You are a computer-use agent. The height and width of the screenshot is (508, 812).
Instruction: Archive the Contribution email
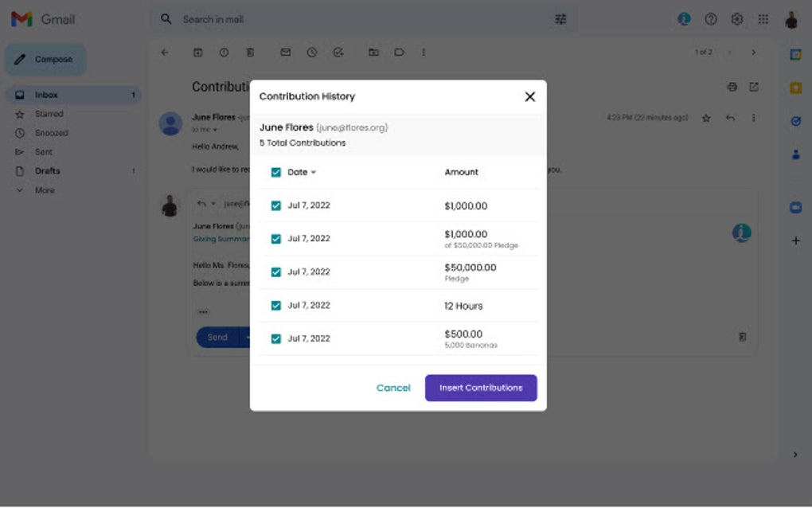[x=197, y=52]
